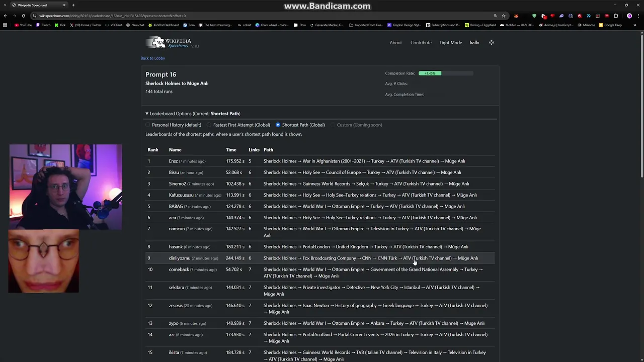Open the About page
Viewport: 644px width, 362px height.
point(395,43)
